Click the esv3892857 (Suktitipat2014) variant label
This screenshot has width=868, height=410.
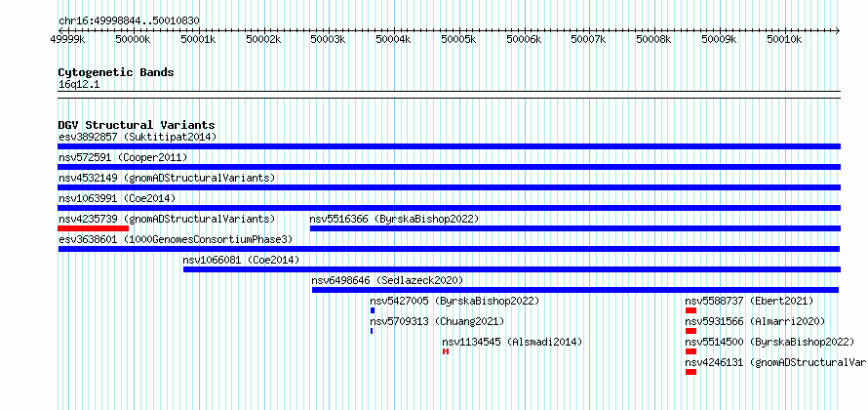138,137
